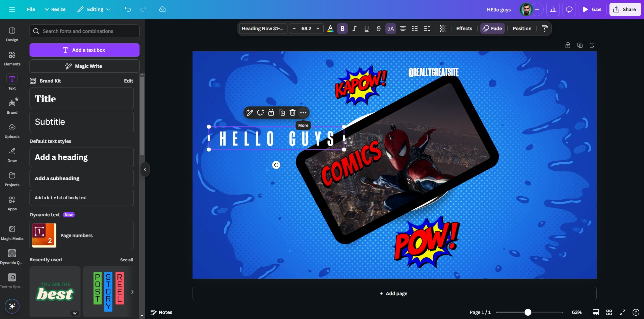
Task: Open the Projects panel
Action: click(x=12, y=179)
